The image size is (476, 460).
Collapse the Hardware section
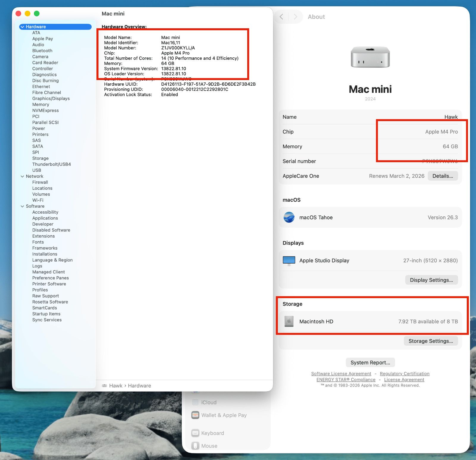point(22,27)
